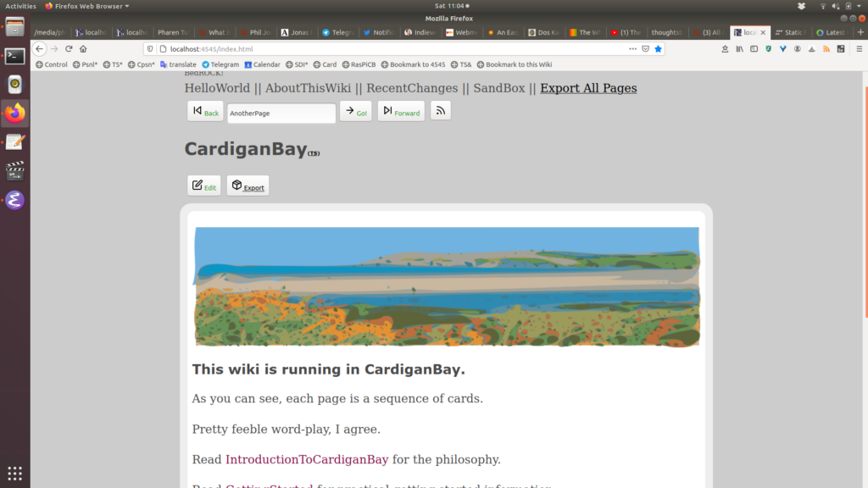
Task: Open the Psnl* bookmark
Action: click(x=85, y=64)
